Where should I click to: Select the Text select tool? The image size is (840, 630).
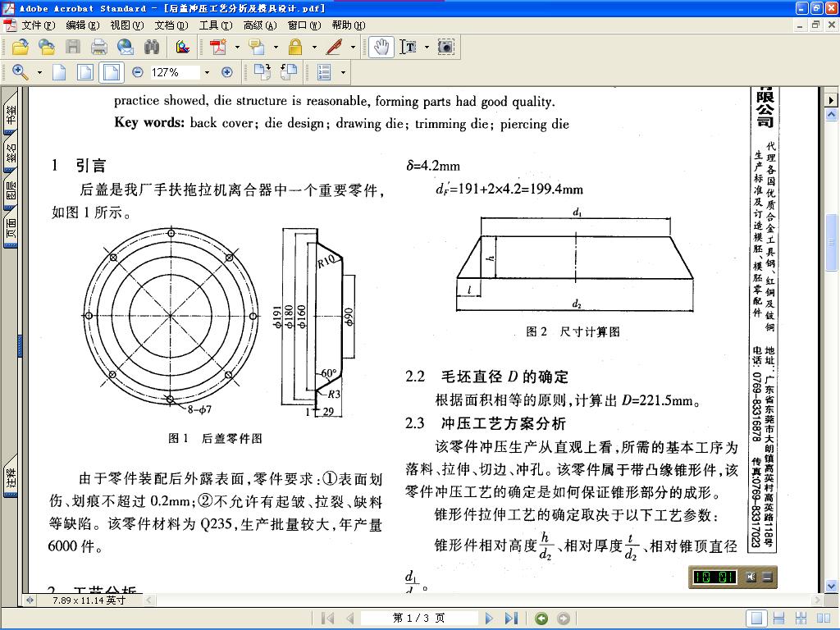[409, 47]
